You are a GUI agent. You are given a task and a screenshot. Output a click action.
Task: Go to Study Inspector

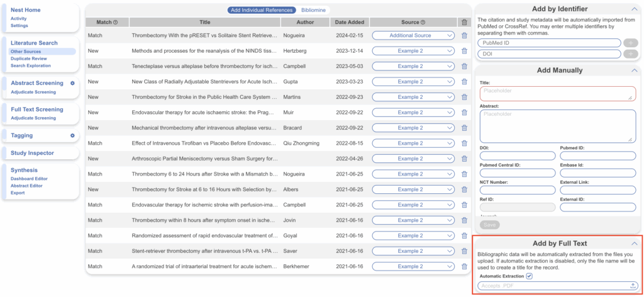pos(32,153)
